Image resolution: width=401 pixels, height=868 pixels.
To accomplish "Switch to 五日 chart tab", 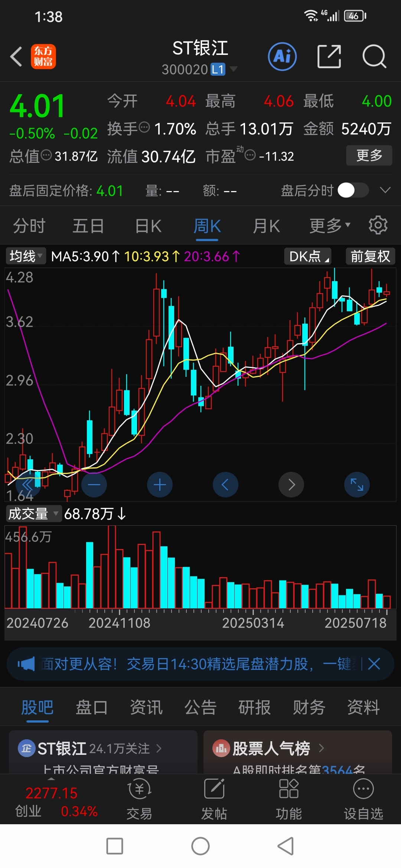I will click(88, 226).
